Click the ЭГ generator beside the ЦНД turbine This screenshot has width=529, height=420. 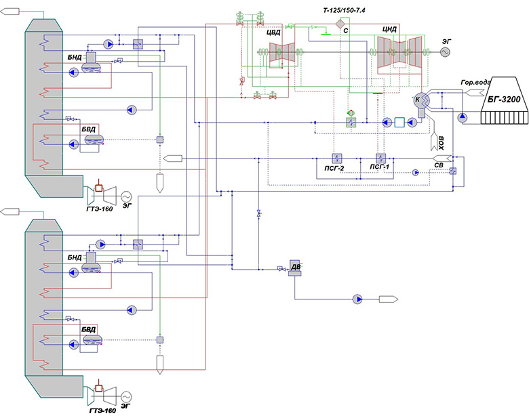pyautogui.click(x=446, y=52)
